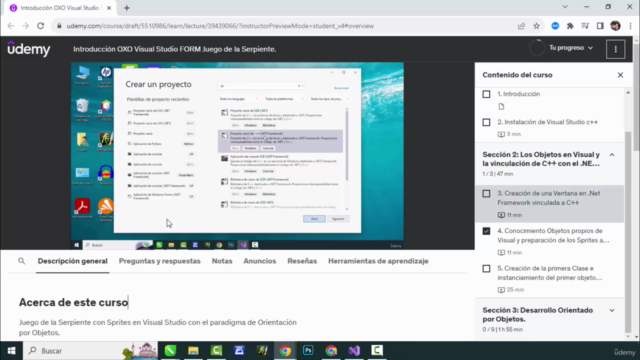
Task: Check lecture 5 Creación de la primera Clase
Action: click(486, 269)
